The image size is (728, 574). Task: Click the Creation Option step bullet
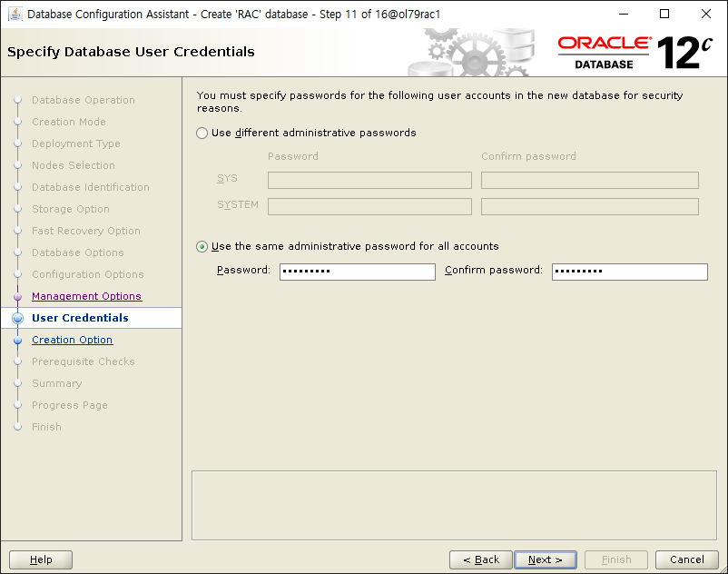[x=17, y=340]
